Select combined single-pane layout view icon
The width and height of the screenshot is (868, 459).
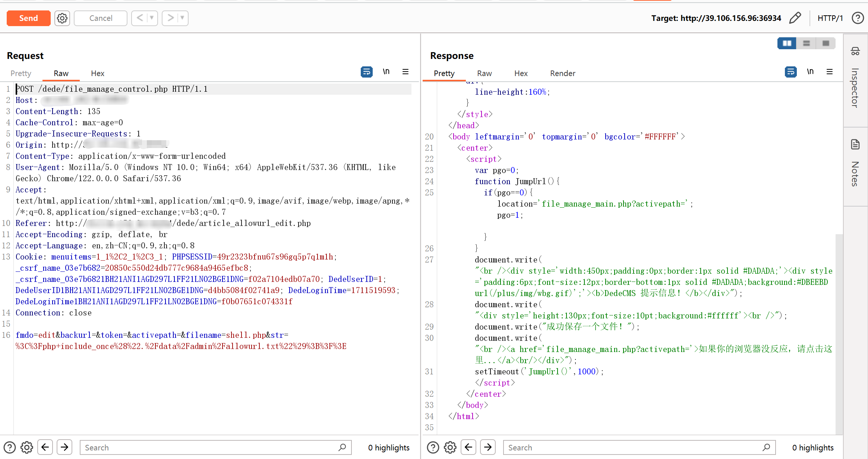point(826,43)
